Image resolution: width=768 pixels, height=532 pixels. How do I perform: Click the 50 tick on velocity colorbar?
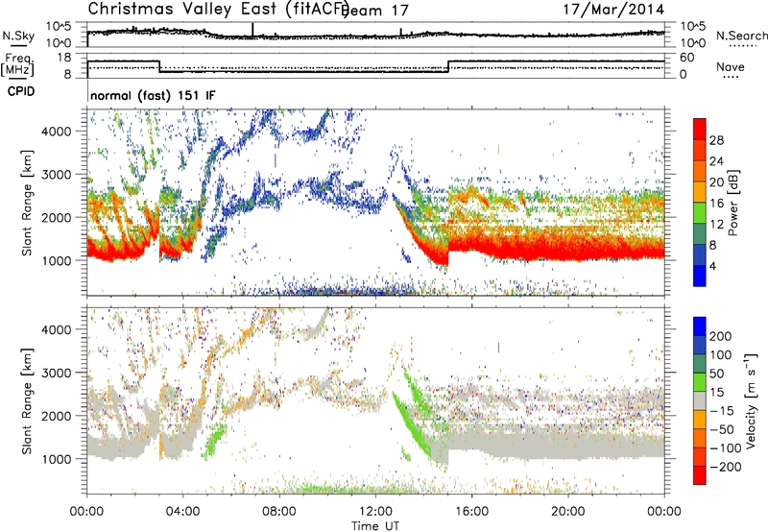point(716,374)
